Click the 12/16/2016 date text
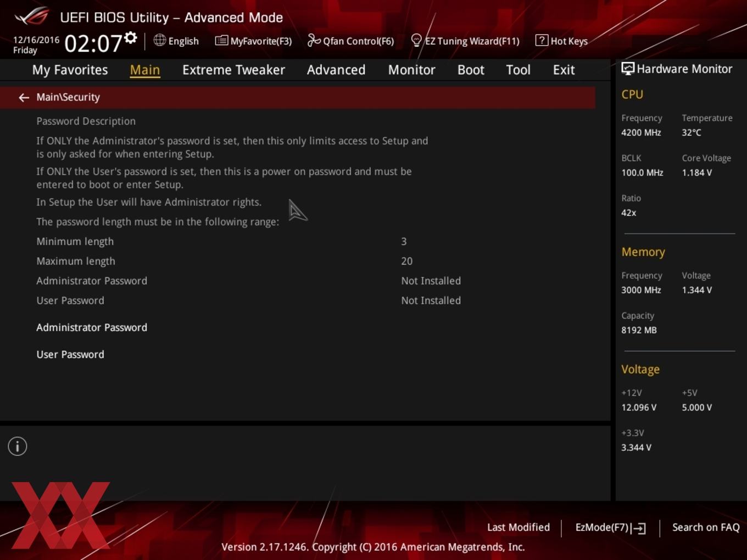The height and width of the screenshot is (560, 747). pos(36,40)
